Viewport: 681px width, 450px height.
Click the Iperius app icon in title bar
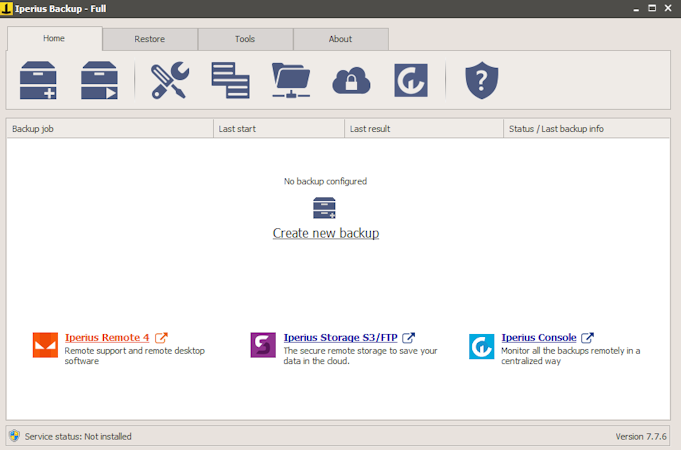6,8
